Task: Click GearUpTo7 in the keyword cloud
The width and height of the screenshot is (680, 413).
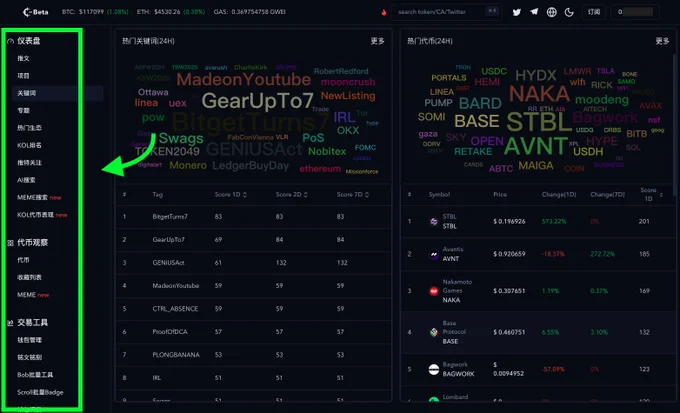Action: (257, 101)
